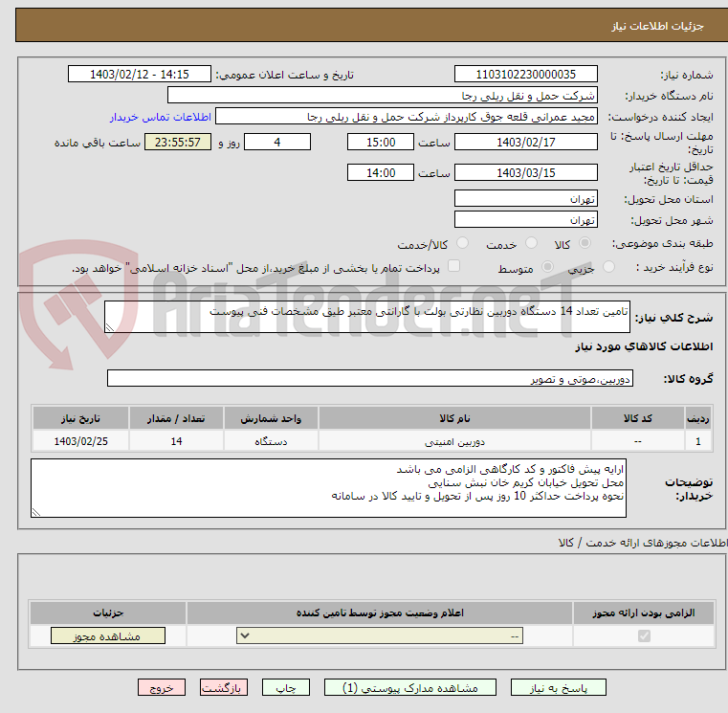
Task: Click the توضیحات خریدار text area
Action: point(329,488)
